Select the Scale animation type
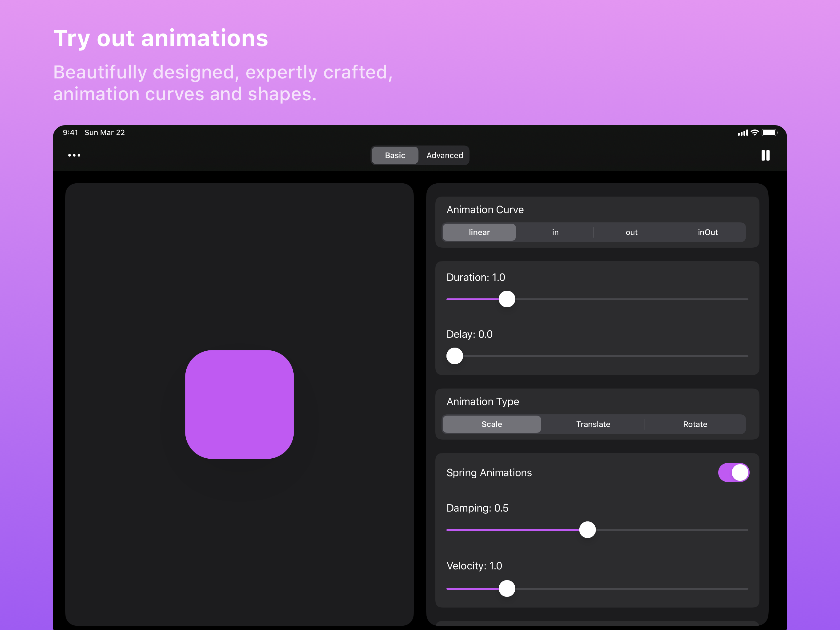This screenshot has width=840, height=630. click(x=491, y=424)
